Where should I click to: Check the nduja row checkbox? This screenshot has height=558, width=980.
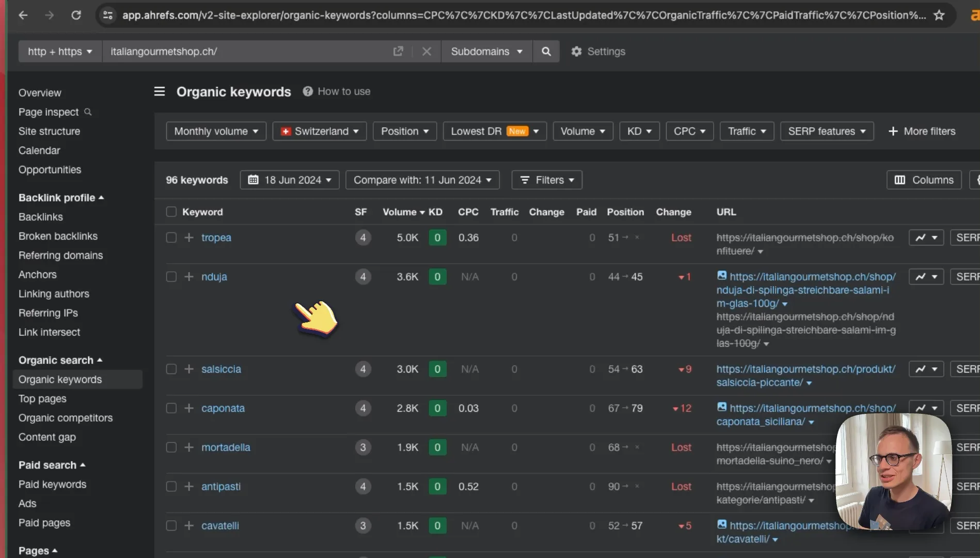click(x=171, y=277)
